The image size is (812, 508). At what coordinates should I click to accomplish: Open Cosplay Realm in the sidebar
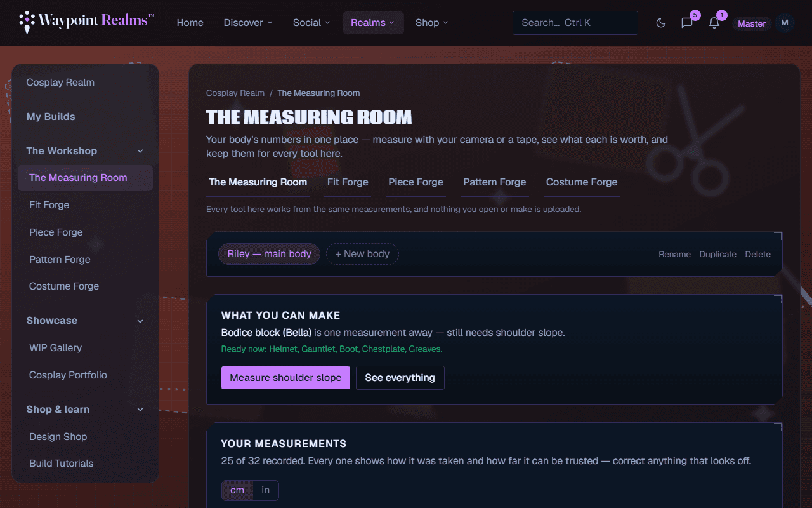coord(86,83)
